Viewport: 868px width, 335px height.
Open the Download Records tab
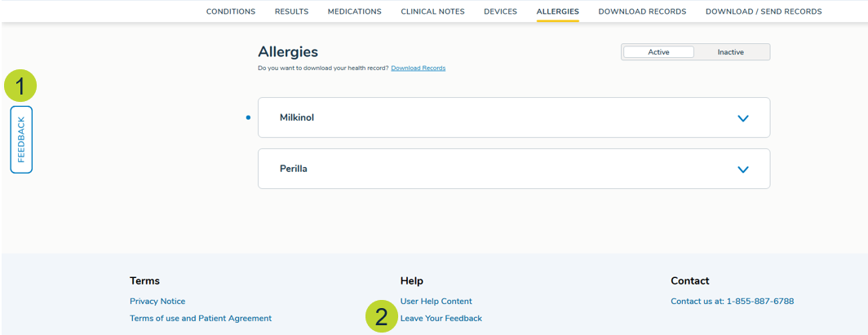[642, 11]
